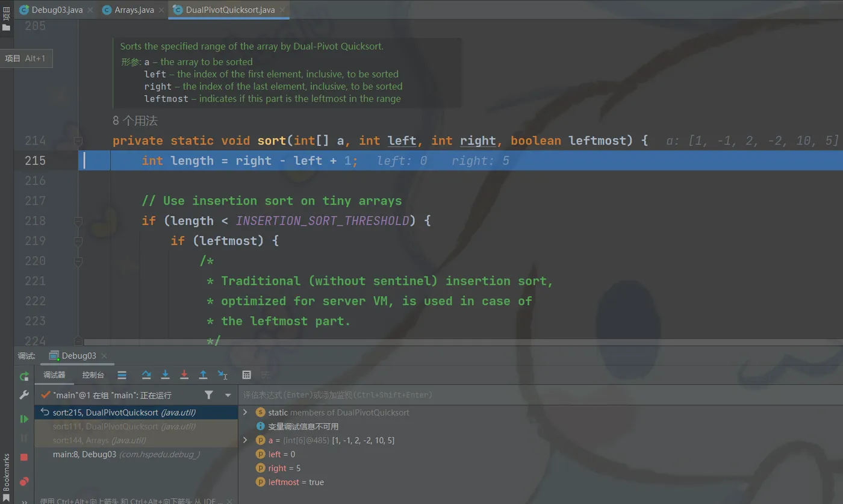
Task: Click the Step Out icon
Action: click(x=203, y=375)
